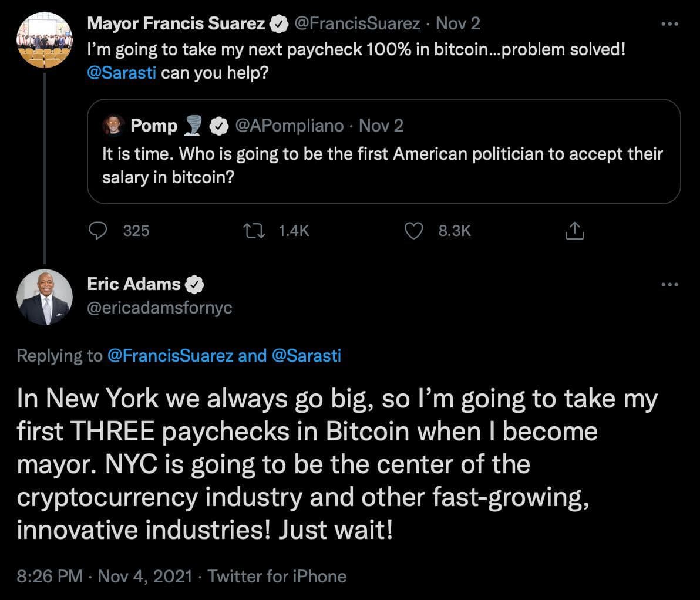The image size is (700, 600).
Task: Click @FrancisSuarez in the Replying to line
Action: (x=170, y=355)
